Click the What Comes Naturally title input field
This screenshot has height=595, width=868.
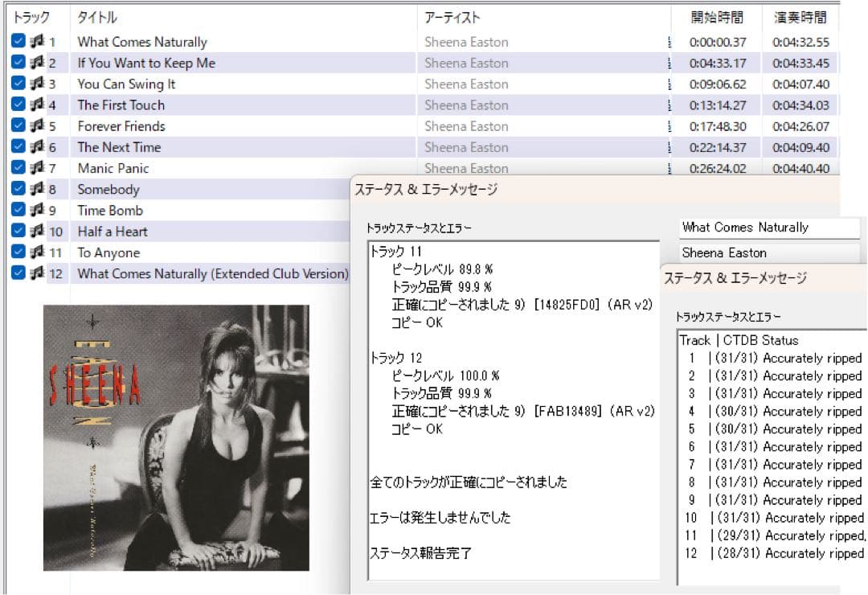(769, 228)
